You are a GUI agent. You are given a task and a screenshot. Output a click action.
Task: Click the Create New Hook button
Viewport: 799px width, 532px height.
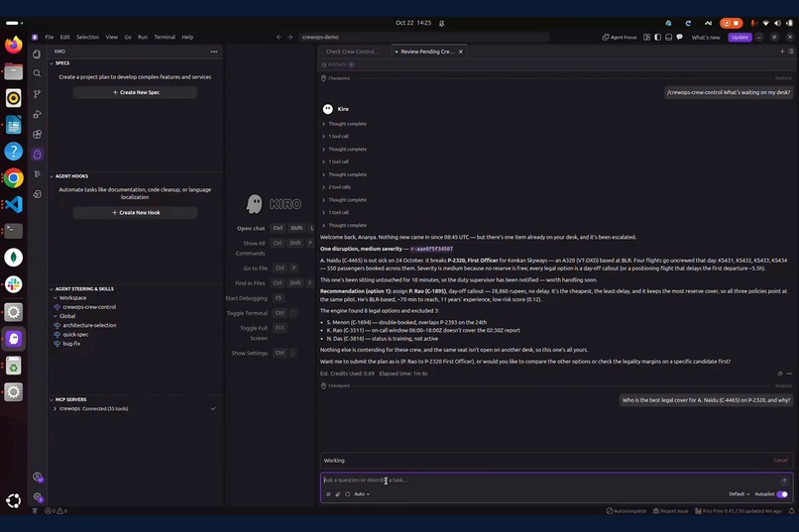click(x=135, y=213)
